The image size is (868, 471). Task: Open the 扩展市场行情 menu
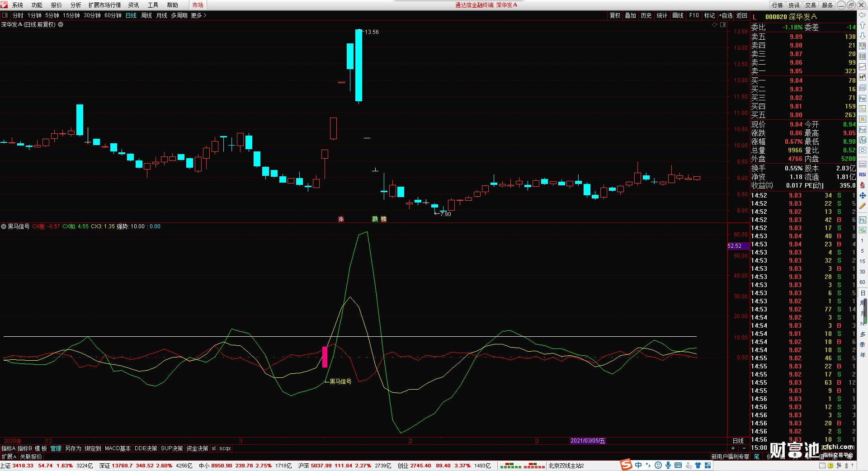pyautogui.click(x=105, y=5)
